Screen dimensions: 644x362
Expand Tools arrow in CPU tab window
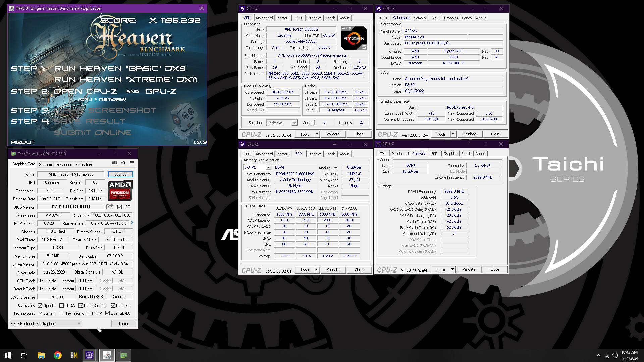[317, 134]
